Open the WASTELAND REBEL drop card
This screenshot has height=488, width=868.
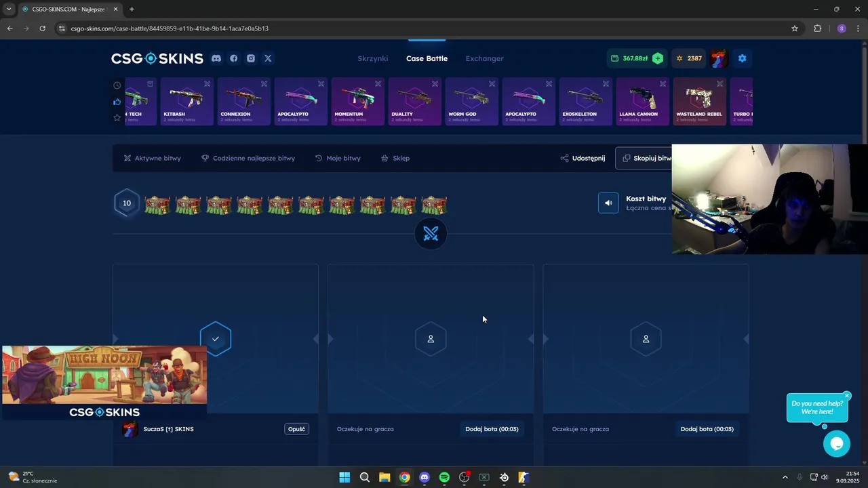[698, 102]
